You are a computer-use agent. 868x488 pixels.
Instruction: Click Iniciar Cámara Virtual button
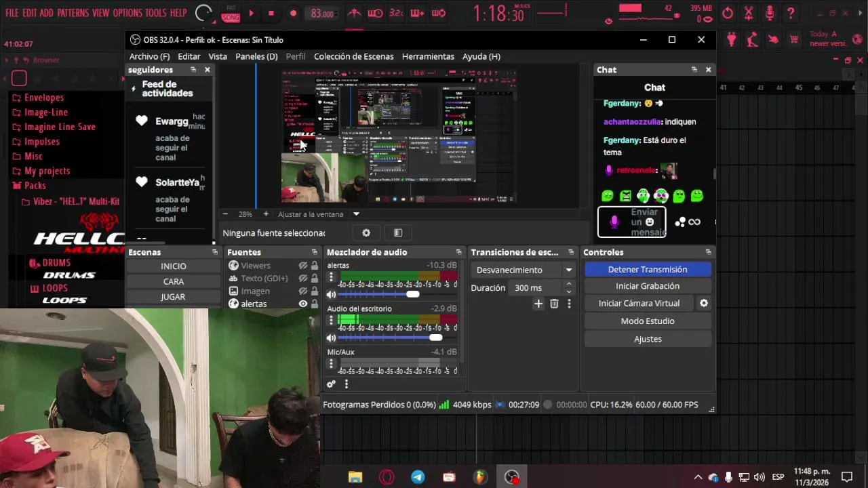pyautogui.click(x=639, y=303)
